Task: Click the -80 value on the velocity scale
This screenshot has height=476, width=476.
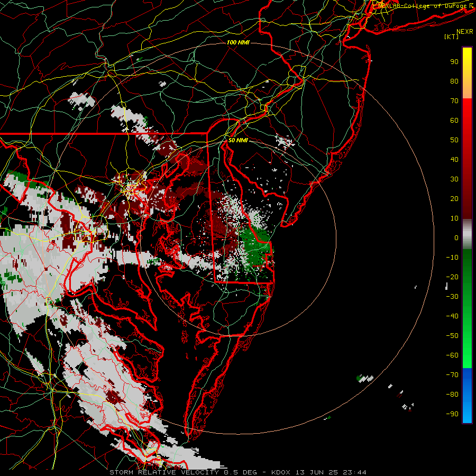Action: 452,395
